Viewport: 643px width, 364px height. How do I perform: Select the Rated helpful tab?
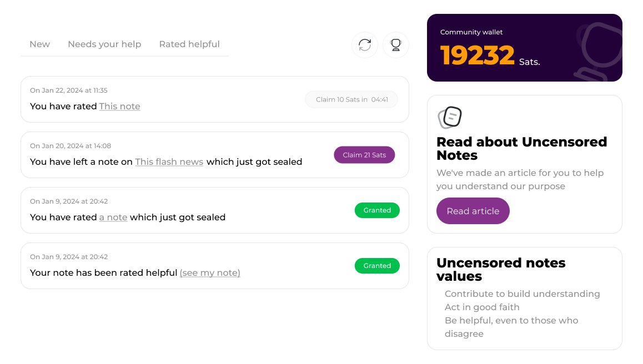tap(189, 44)
